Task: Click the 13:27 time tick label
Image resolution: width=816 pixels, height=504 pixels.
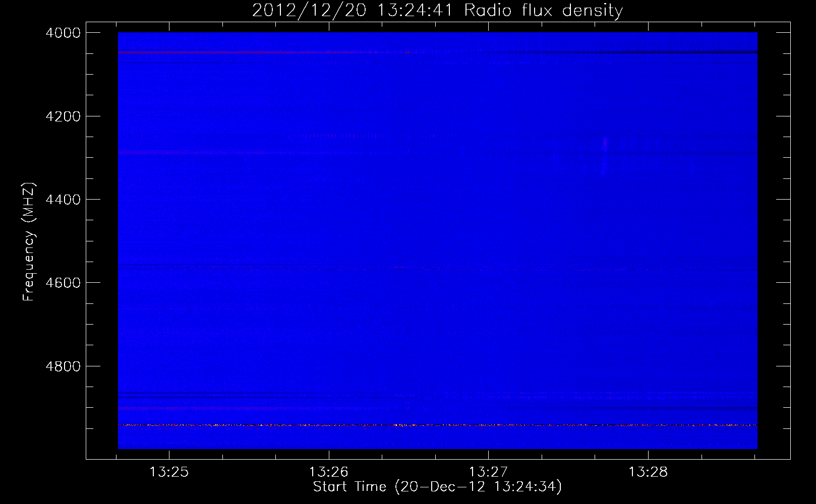Action: (x=489, y=472)
